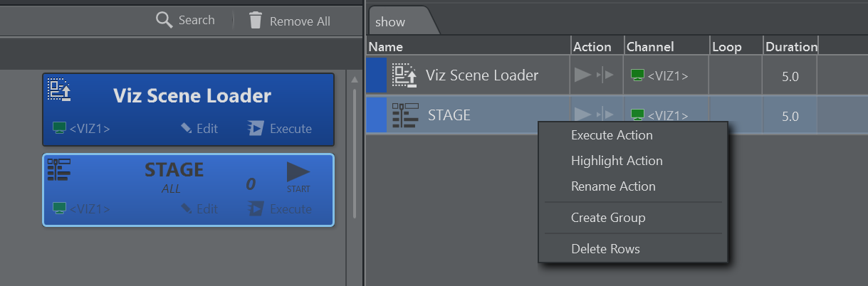Click the blue color swatch of Viz Scene Loader row
868x286 pixels.
pyautogui.click(x=376, y=75)
